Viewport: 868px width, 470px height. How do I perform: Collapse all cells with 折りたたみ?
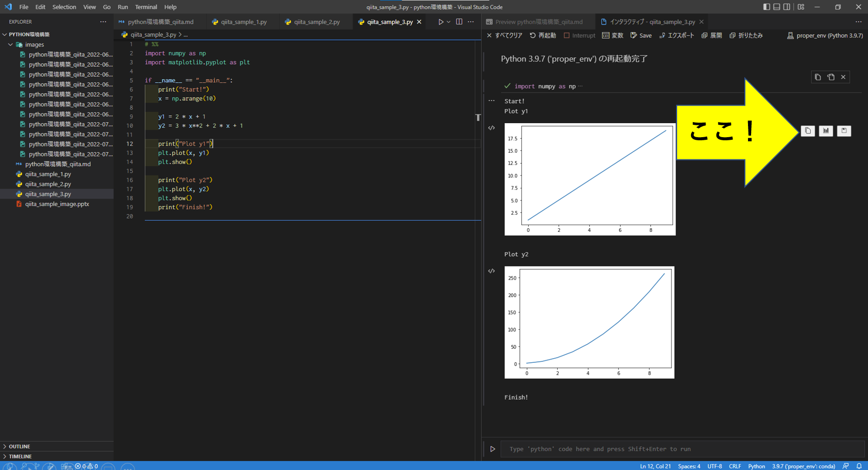[746, 35]
